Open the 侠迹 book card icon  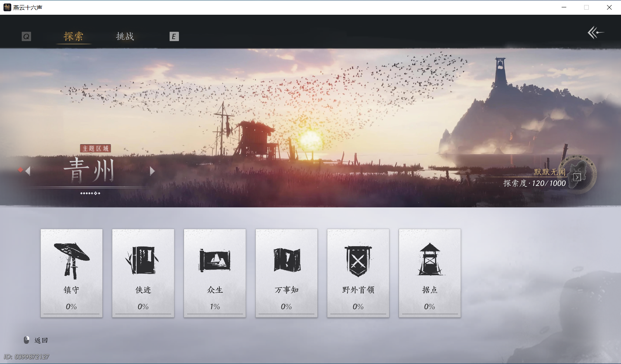pos(143,260)
